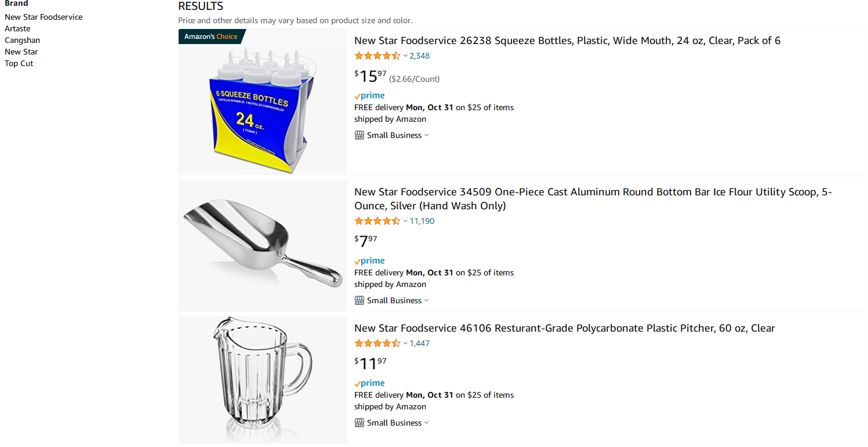Expand the rating popover arrow for squeeze bottles
The image size is (868, 447).
click(x=405, y=56)
